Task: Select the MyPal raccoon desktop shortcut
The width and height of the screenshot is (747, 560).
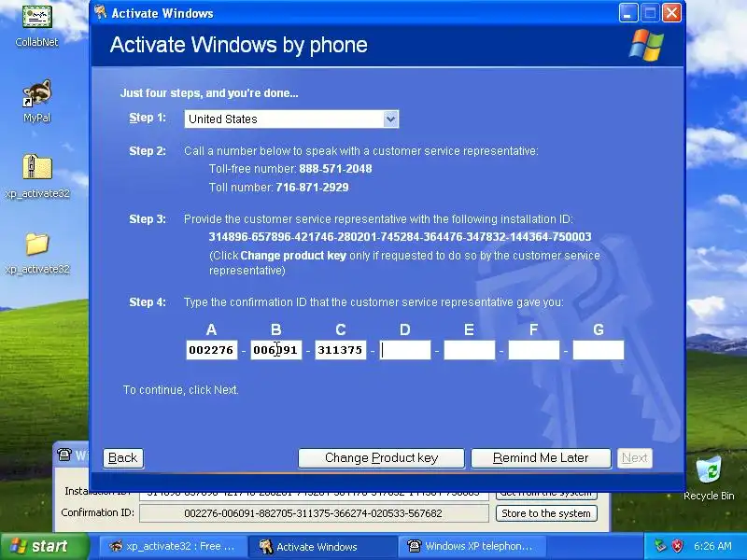Action: [36, 101]
